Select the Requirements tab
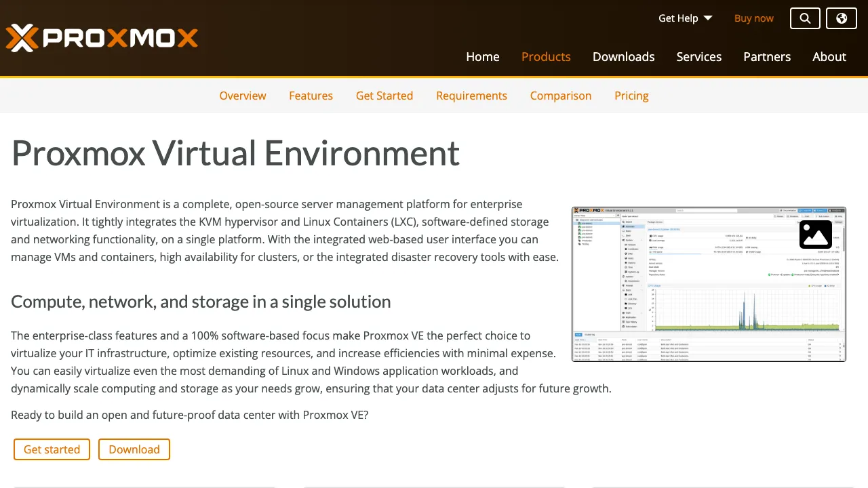The height and width of the screenshot is (488, 868). coord(471,96)
